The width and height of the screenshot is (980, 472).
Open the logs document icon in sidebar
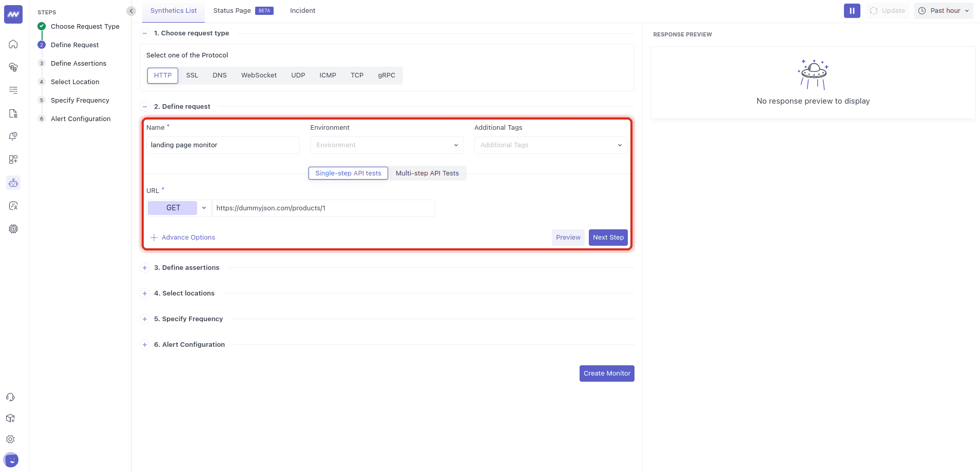click(13, 113)
